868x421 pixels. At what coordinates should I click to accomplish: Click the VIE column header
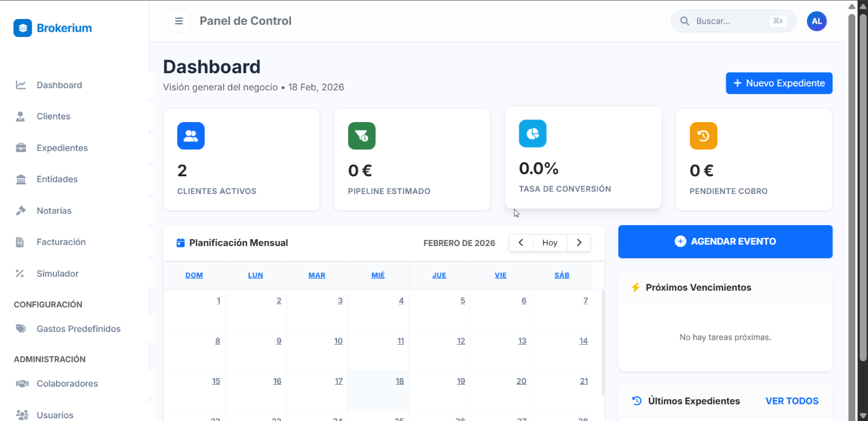501,275
